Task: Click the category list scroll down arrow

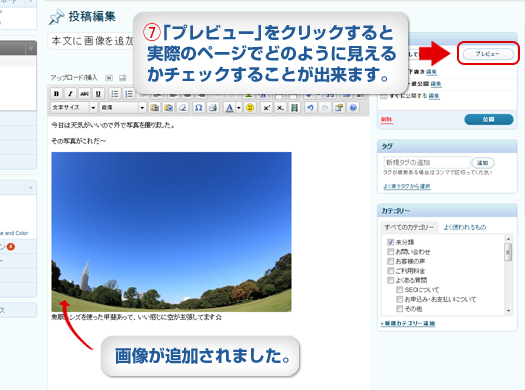Action: [508, 311]
